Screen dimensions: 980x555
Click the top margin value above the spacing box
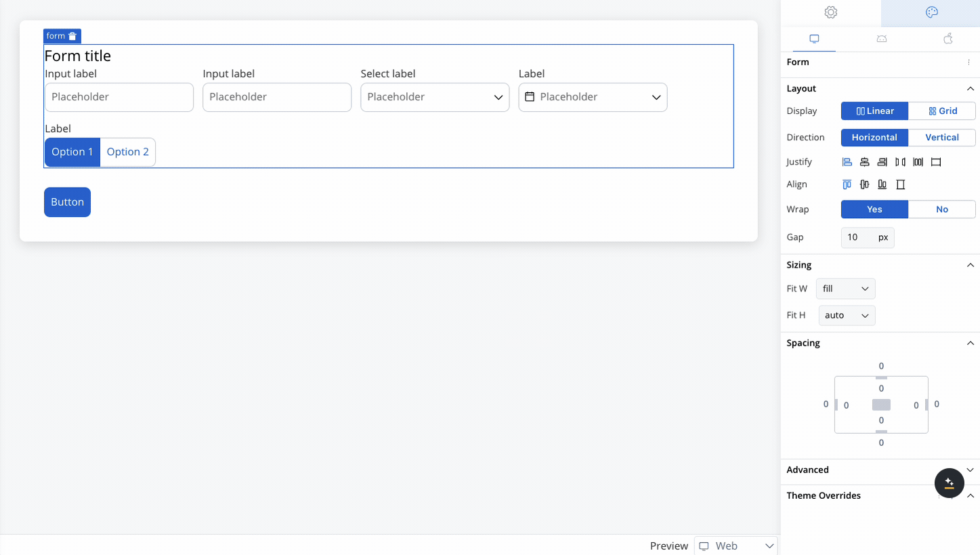tap(881, 366)
